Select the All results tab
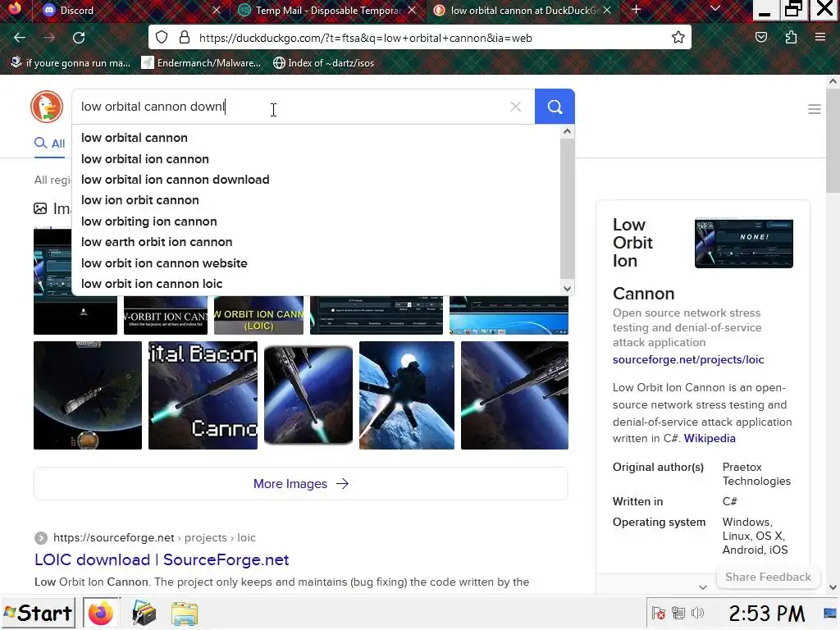The width and height of the screenshot is (840, 630). point(50,144)
